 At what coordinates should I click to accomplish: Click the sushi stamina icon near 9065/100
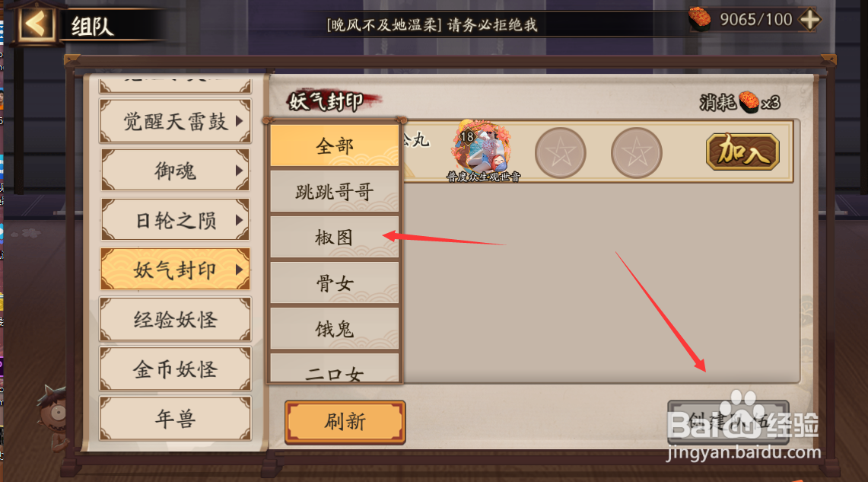[x=700, y=19]
